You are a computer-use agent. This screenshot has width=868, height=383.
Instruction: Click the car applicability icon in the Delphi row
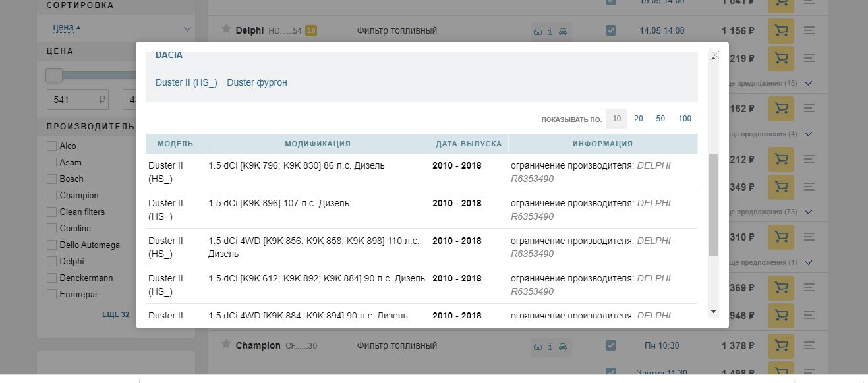click(x=563, y=32)
